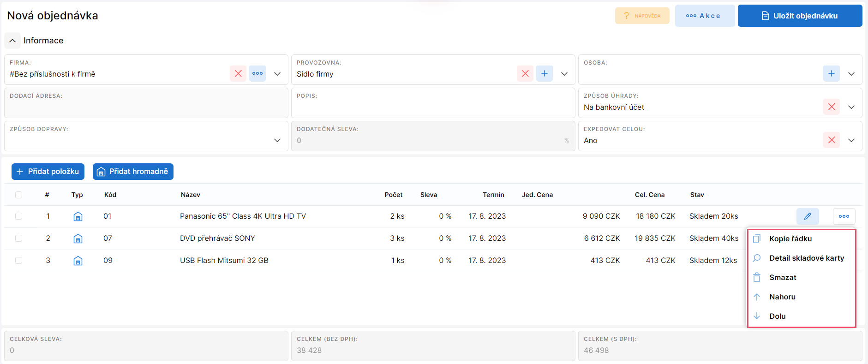This screenshot has height=364, width=868.
Task: Click 'Skladem 40ks' status cell
Action: point(714,238)
